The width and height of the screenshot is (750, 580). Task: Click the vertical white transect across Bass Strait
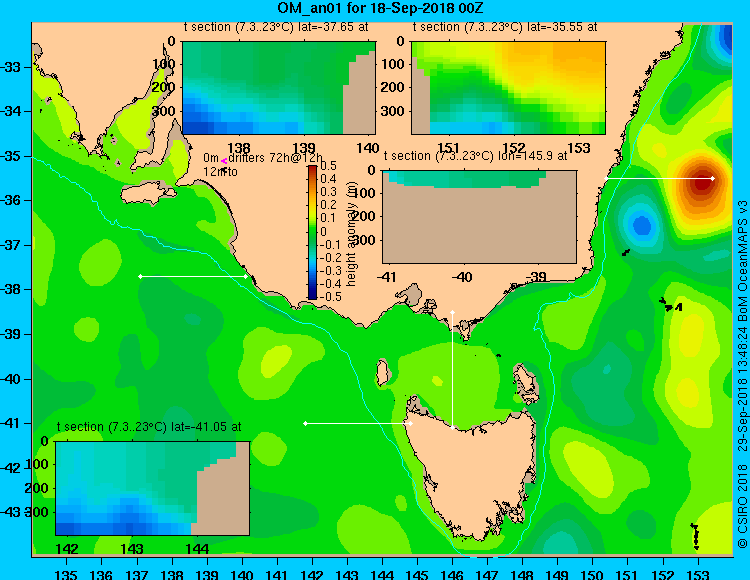point(452,370)
